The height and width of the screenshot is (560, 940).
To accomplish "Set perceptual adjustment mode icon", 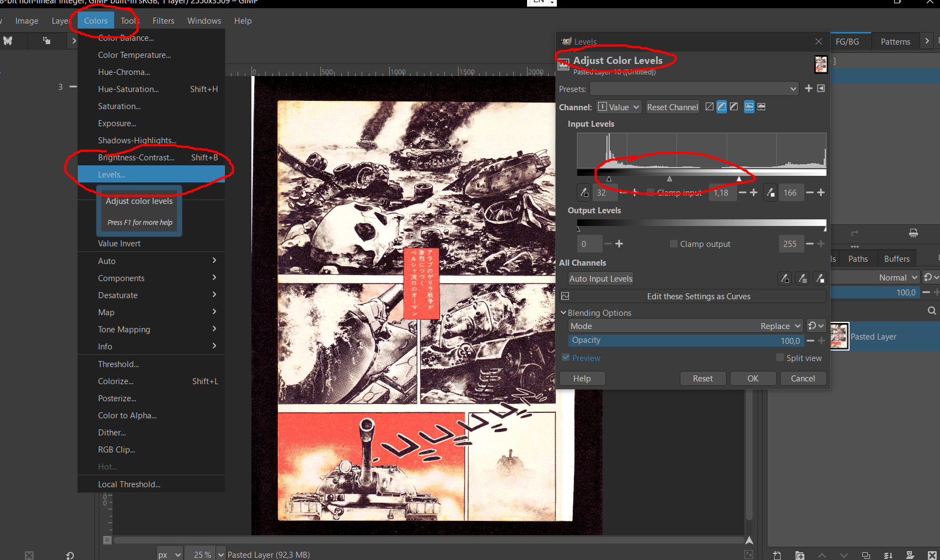I will coord(734,106).
